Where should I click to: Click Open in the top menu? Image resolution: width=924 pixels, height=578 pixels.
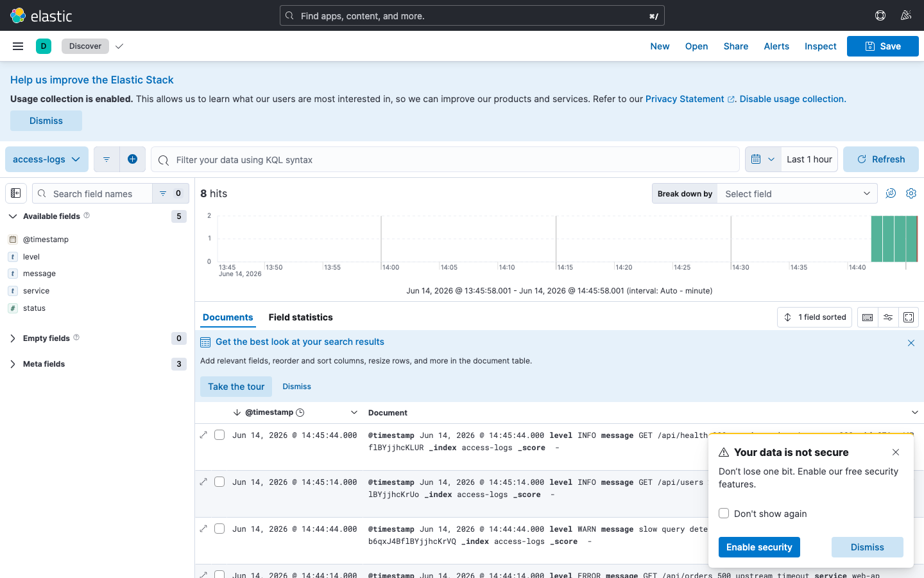696,46
